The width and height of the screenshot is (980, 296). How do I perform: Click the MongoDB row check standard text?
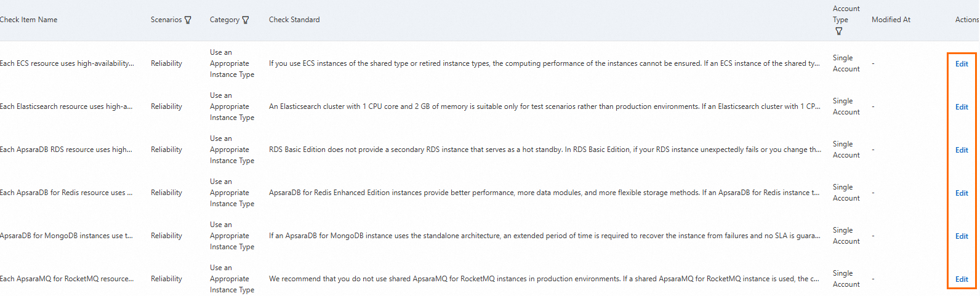click(x=544, y=236)
